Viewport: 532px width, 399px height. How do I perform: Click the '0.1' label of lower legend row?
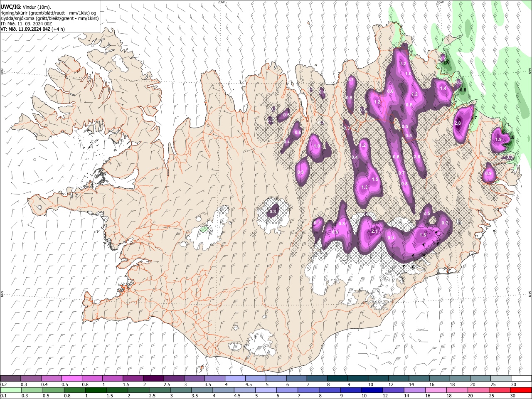(x=3, y=396)
